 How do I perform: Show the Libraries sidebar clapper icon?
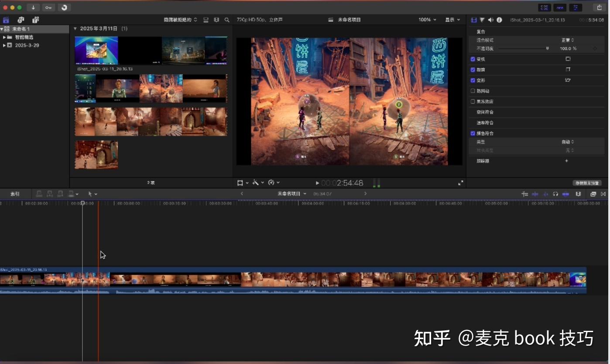(x=6, y=20)
